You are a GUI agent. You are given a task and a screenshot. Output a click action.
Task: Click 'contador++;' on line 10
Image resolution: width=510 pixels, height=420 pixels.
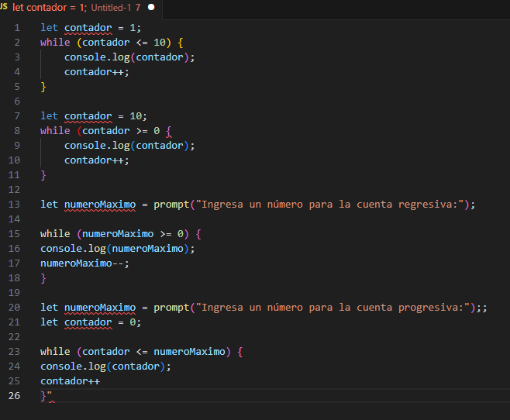click(97, 160)
